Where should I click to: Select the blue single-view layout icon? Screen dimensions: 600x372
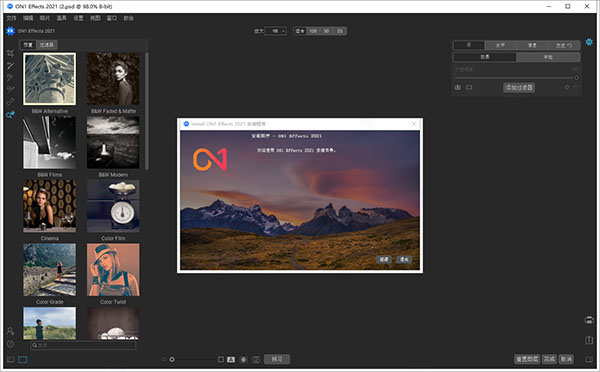[23, 359]
